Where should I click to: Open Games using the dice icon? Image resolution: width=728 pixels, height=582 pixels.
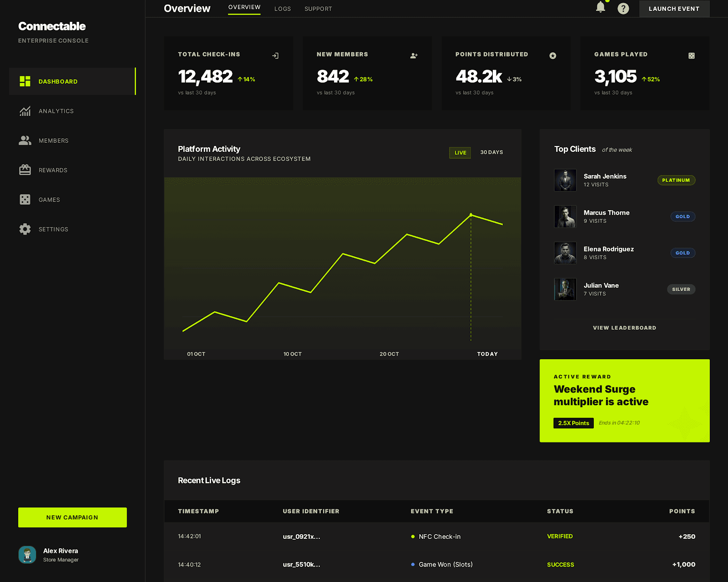pyautogui.click(x=25, y=200)
